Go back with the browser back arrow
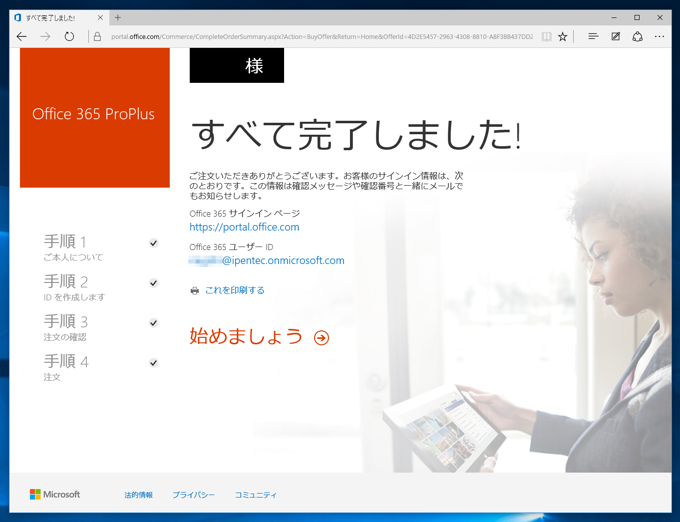The image size is (680, 522). click(x=21, y=37)
